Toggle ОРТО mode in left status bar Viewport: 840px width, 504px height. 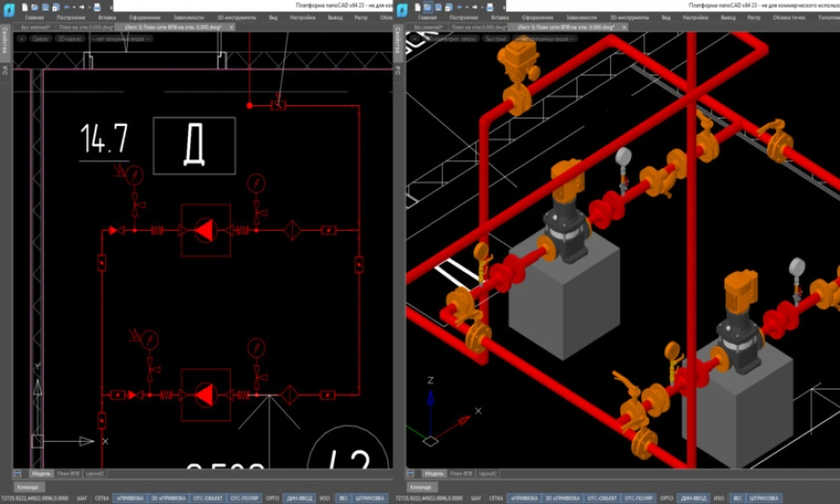click(x=273, y=498)
